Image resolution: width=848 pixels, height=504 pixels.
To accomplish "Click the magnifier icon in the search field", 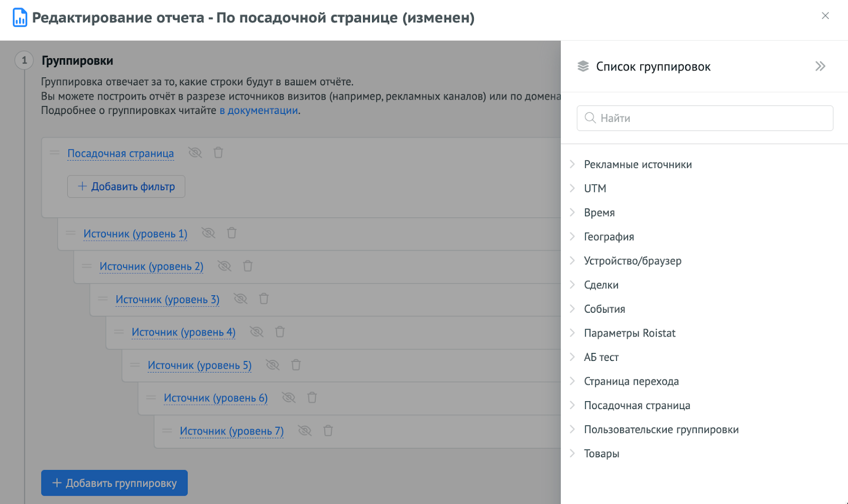I will 590,118.
